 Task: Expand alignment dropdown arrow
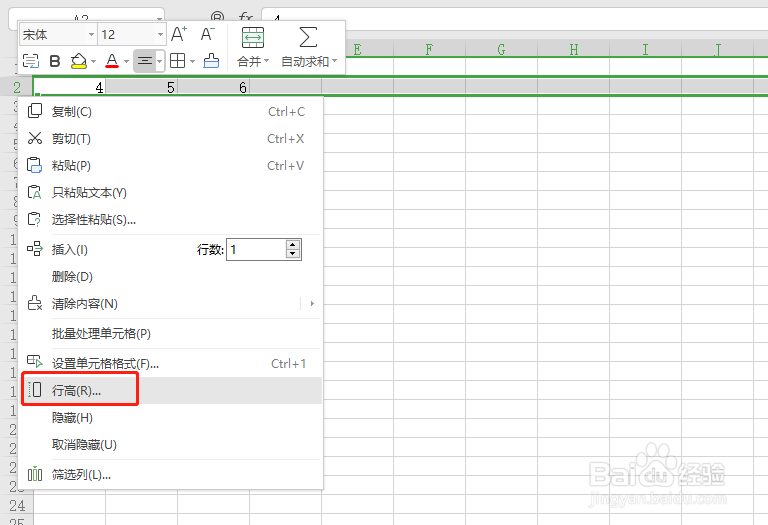click(160, 62)
